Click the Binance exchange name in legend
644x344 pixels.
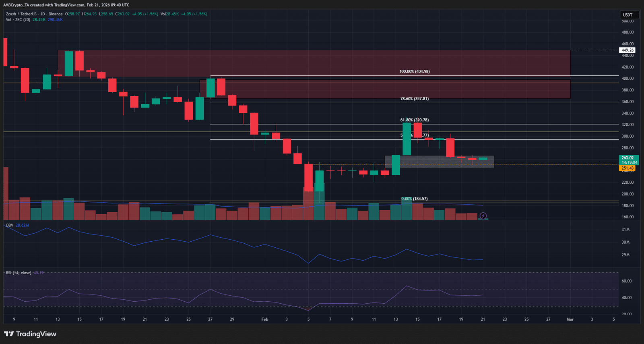point(56,14)
